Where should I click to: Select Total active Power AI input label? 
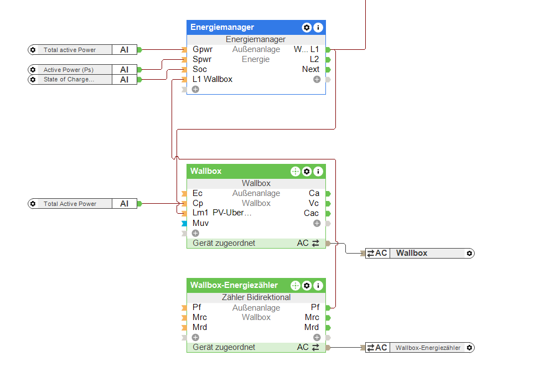click(69, 50)
